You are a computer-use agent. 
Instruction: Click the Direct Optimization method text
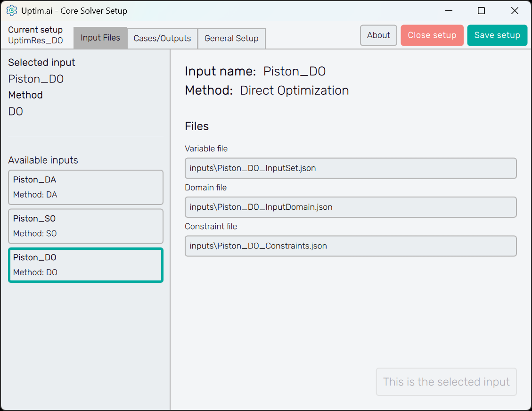click(294, 90)
